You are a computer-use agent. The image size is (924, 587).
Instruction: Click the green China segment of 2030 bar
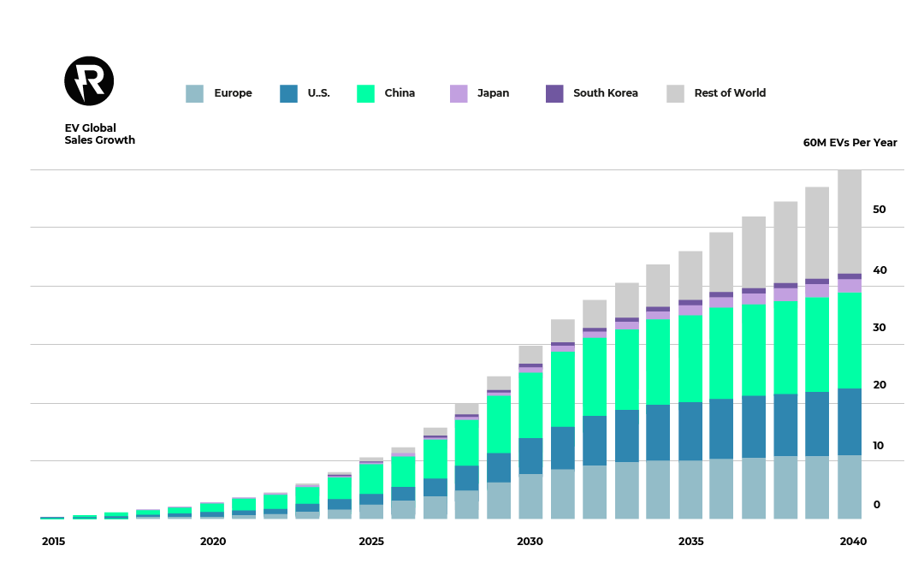[x=530, y=405]
